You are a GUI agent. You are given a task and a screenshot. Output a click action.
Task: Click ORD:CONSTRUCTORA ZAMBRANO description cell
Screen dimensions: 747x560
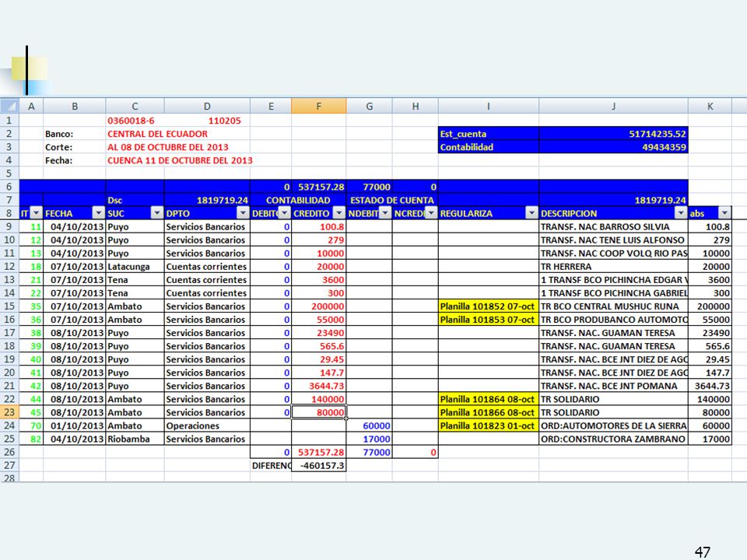(614, 439)
